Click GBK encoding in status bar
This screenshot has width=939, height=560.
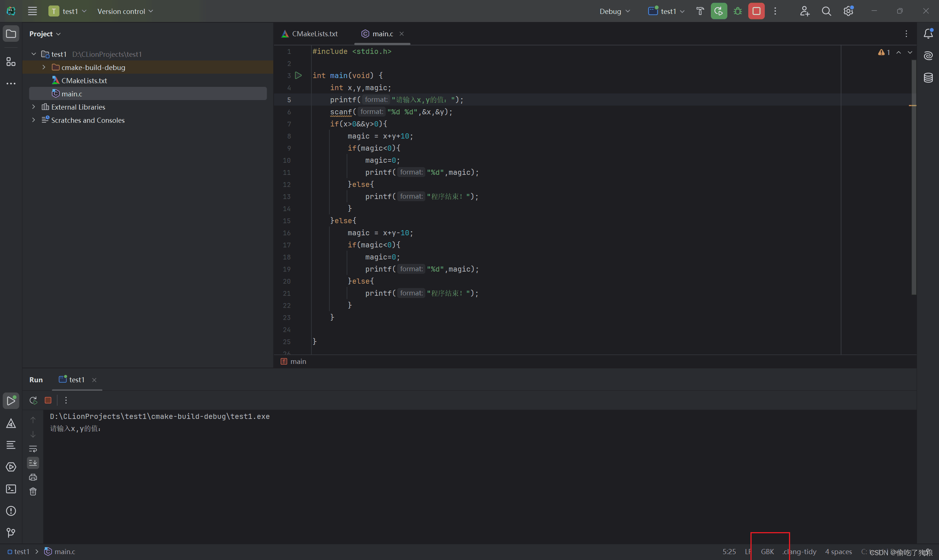coord(767,551)
